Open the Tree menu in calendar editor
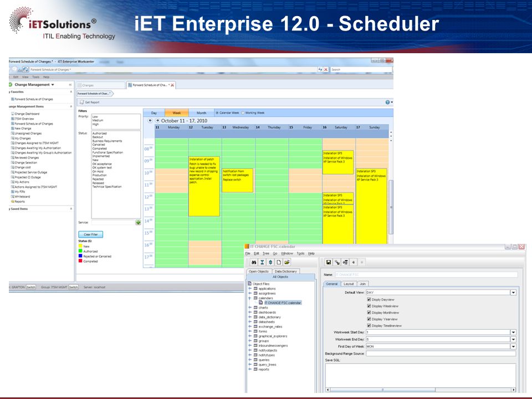Viewport: 532px width, 399px height. 265,253
